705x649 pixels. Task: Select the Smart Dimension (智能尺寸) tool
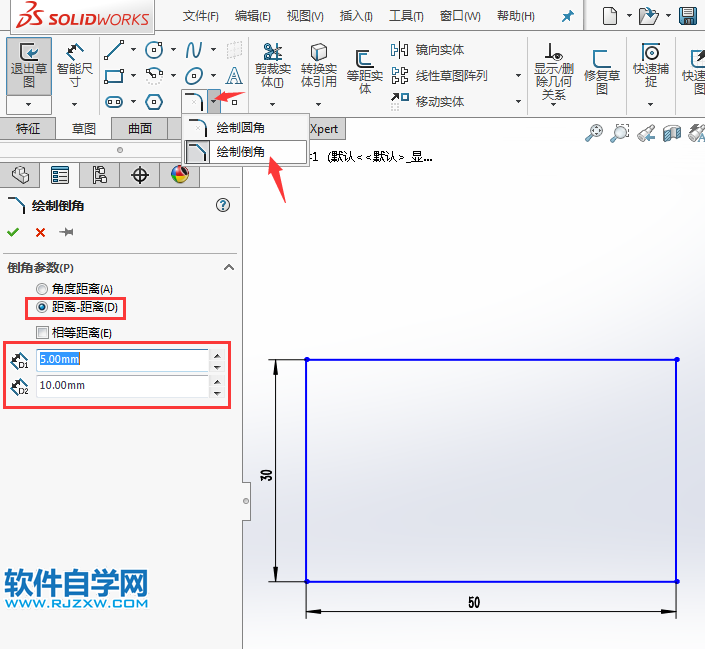(75, 67)
